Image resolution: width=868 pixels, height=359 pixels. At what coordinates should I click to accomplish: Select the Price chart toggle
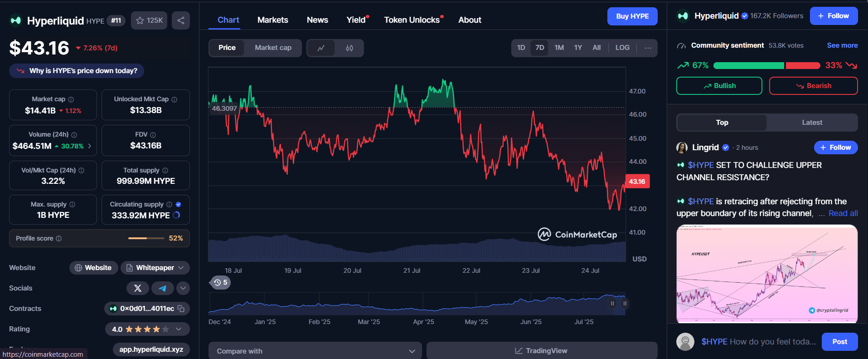pos(227,48)
